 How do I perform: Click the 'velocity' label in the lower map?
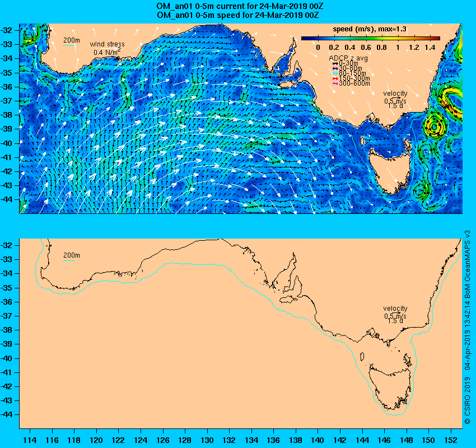395,309
